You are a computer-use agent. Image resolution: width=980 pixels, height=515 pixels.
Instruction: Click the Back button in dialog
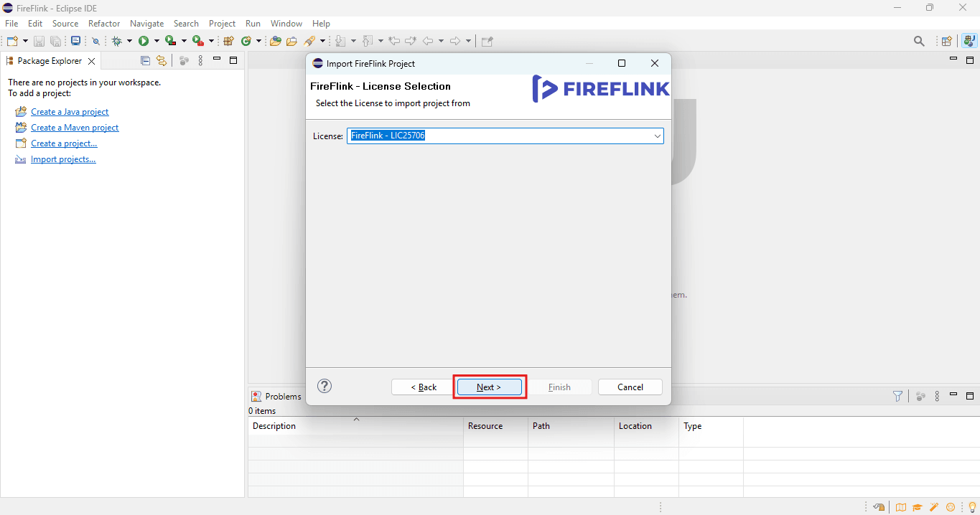point(424,387)
